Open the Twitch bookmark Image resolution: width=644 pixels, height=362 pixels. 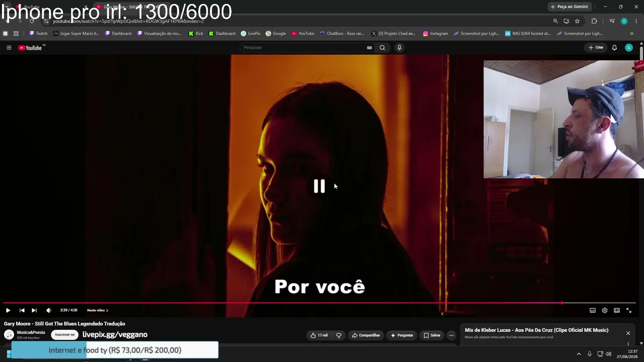pos(38,34)
